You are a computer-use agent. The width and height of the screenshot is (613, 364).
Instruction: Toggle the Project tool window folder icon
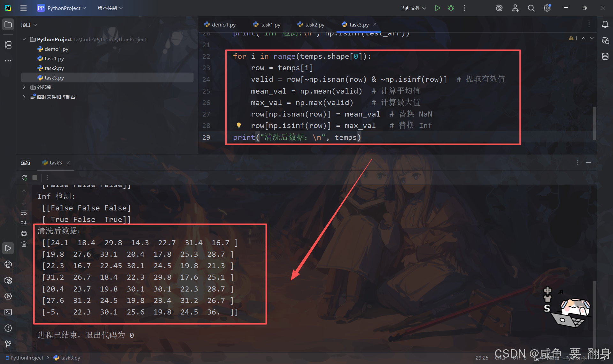[8, 25]
